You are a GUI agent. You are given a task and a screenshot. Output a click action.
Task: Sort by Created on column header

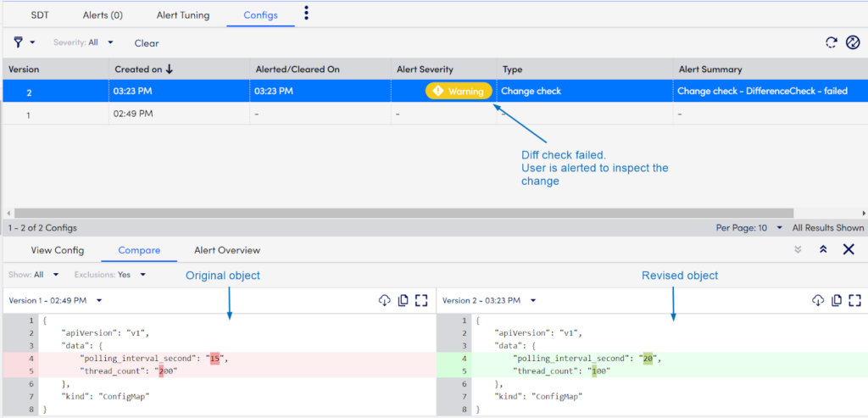pyautogui.click(x=138, y=70)
